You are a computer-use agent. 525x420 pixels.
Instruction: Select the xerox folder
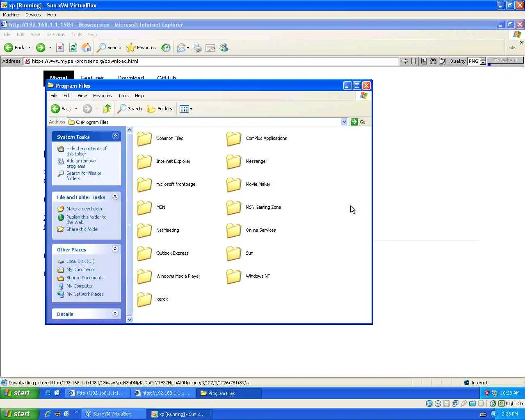click(153, 299)
